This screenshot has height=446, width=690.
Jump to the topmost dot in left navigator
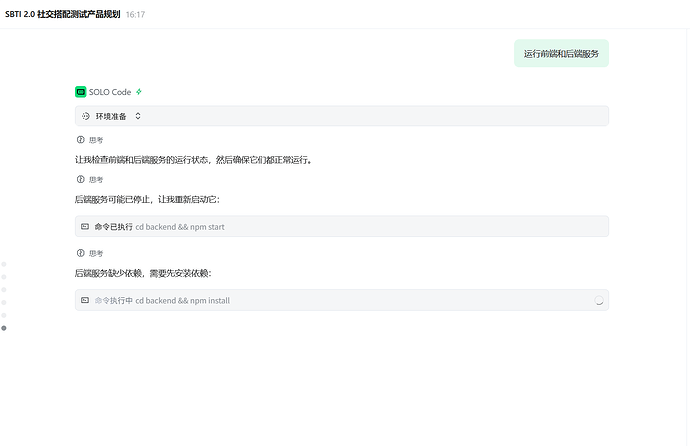4,264
